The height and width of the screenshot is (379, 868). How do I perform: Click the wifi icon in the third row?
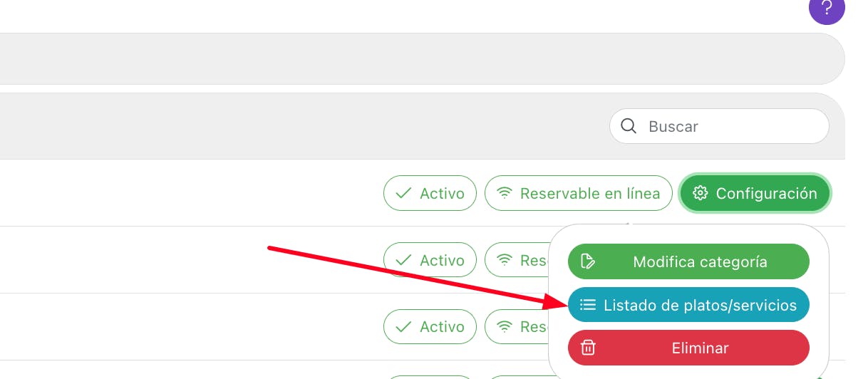pos(505,327)
